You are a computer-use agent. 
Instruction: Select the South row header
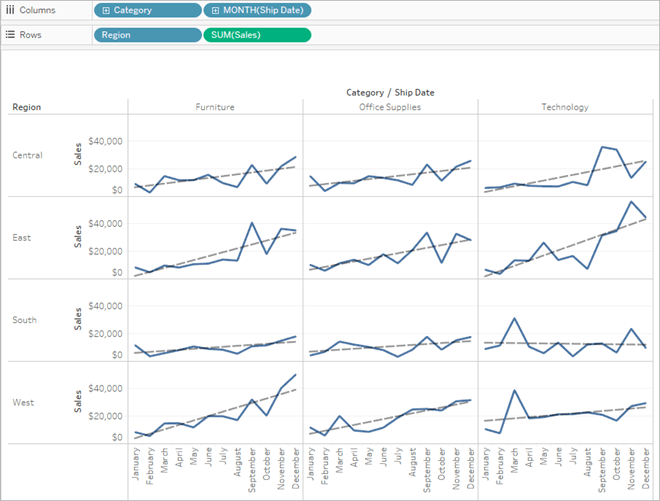(x=24, y=320)
